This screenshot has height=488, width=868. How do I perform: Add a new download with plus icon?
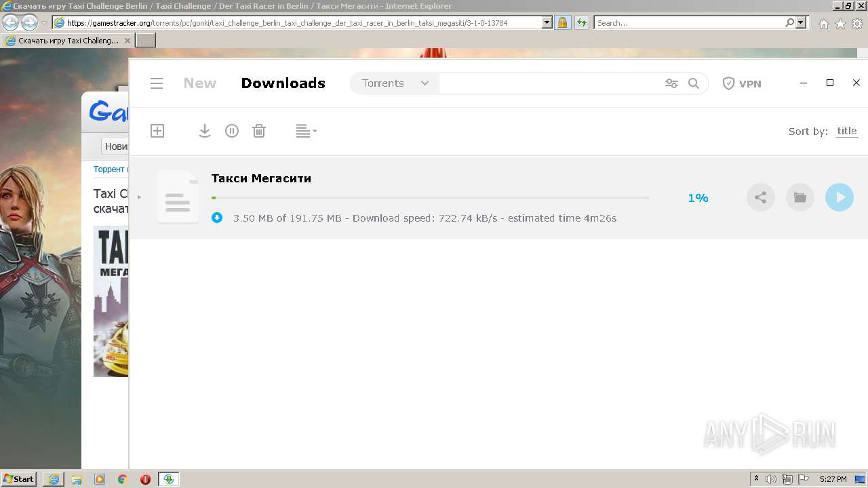(x=157, y=131)
